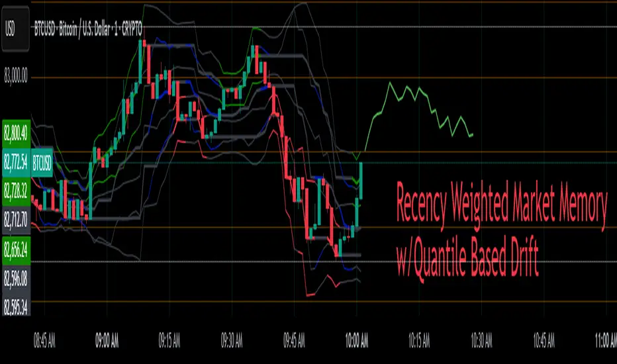Select the 10:00 AM time axis label

point(357,340)
